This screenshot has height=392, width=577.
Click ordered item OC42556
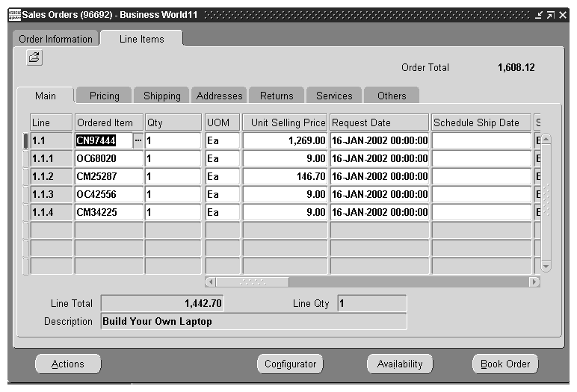109,194
